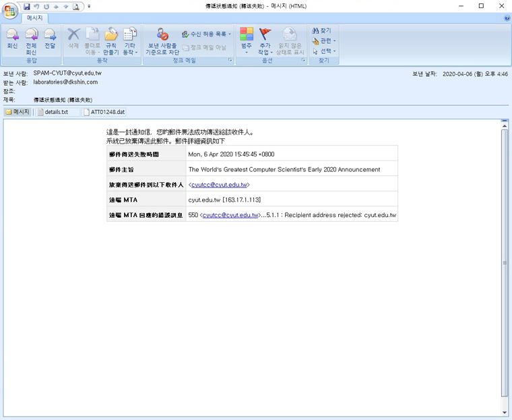Open the 관련 dropdown menu
512x420 pixels.
[324, 41]
